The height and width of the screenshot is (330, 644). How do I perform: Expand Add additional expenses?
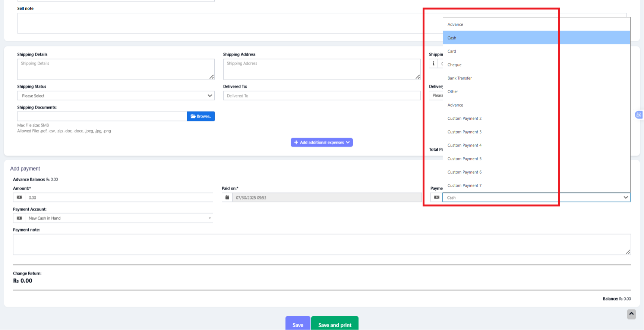322,142
